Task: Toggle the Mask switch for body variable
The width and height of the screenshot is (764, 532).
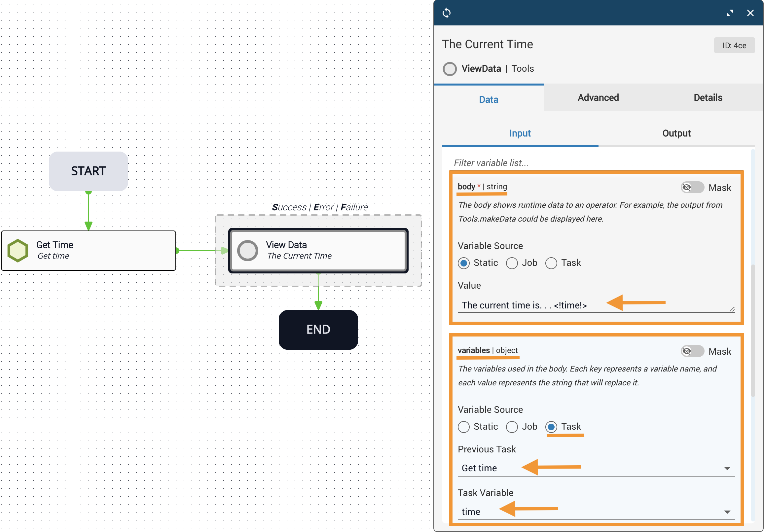Action: pyautogui.click(x=692, y=187)
